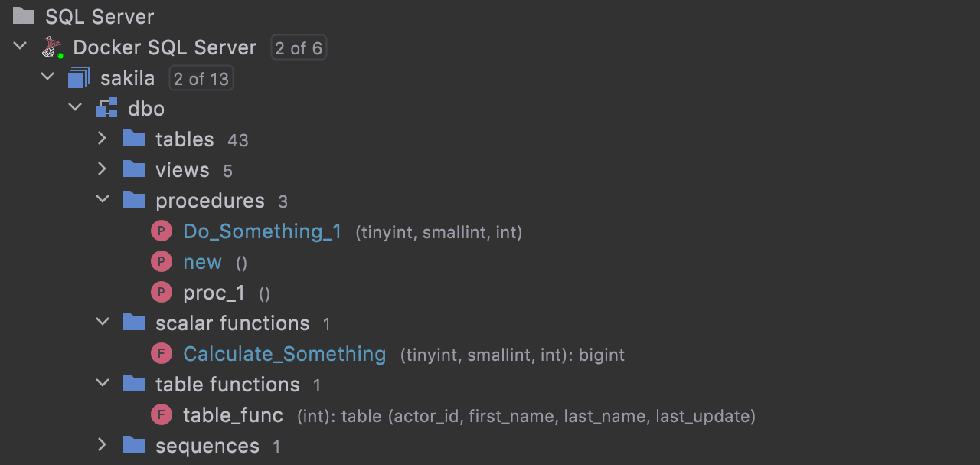
Task: Collapse the procedures folder
Action: [x=103, y=200]
